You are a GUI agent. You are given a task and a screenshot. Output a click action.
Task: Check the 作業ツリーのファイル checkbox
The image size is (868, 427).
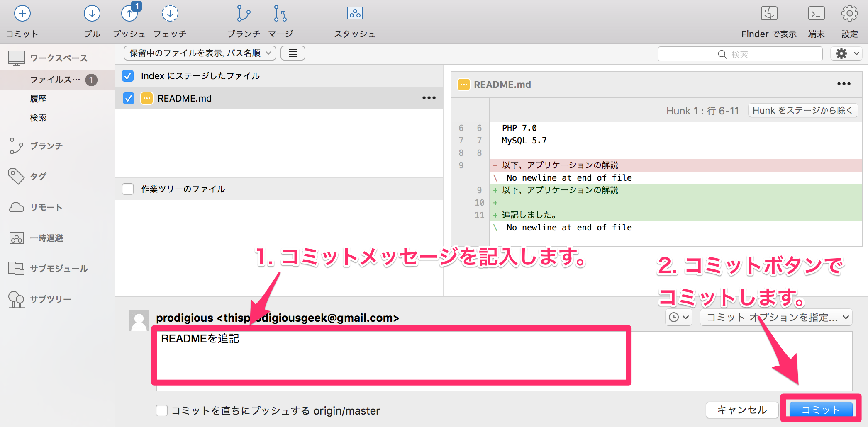tap(128, 189)
